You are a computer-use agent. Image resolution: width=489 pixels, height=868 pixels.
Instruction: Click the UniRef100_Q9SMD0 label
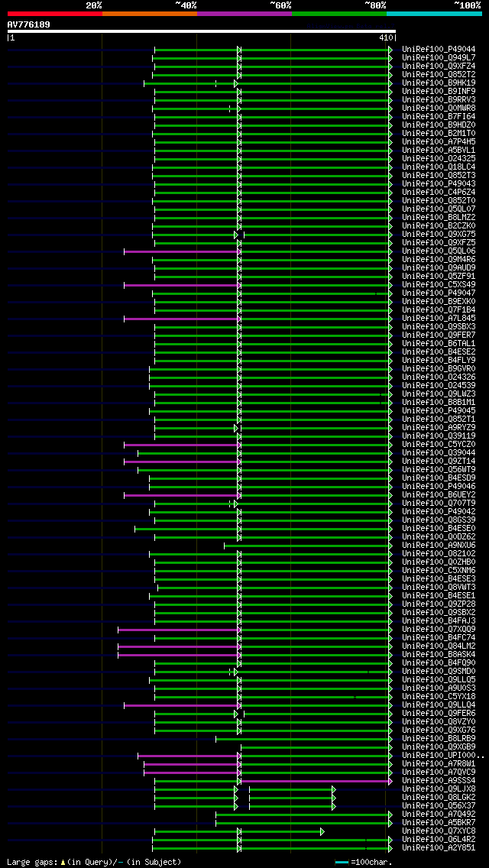439,672
